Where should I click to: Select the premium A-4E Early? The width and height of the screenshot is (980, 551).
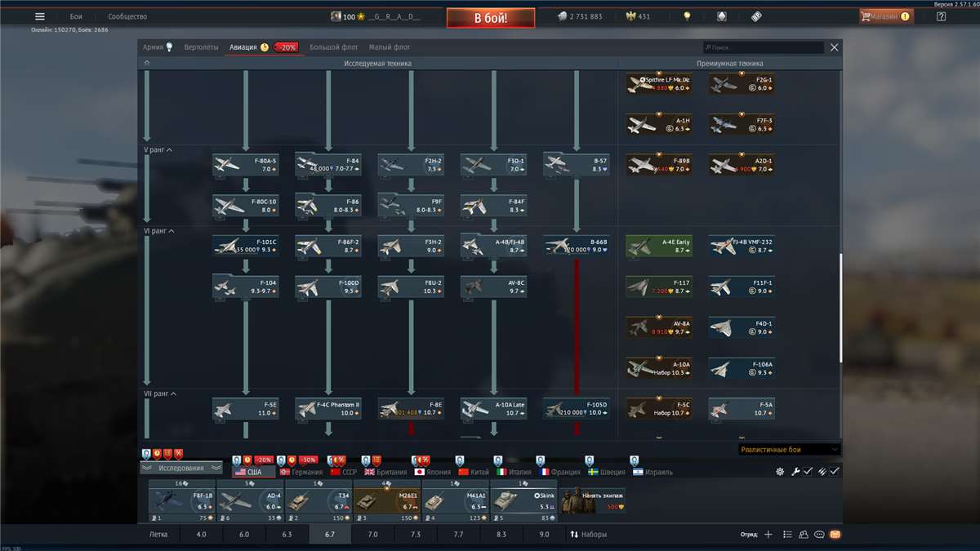coord(659,246)
